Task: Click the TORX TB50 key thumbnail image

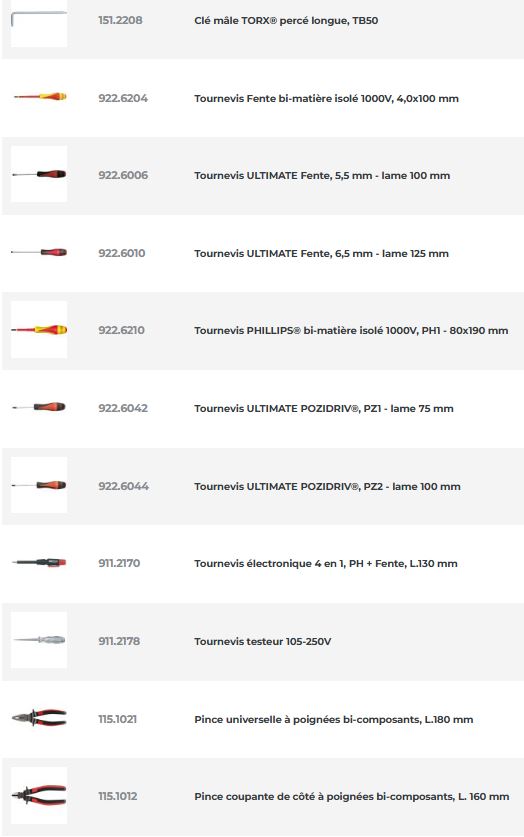Action: [39, 22]
